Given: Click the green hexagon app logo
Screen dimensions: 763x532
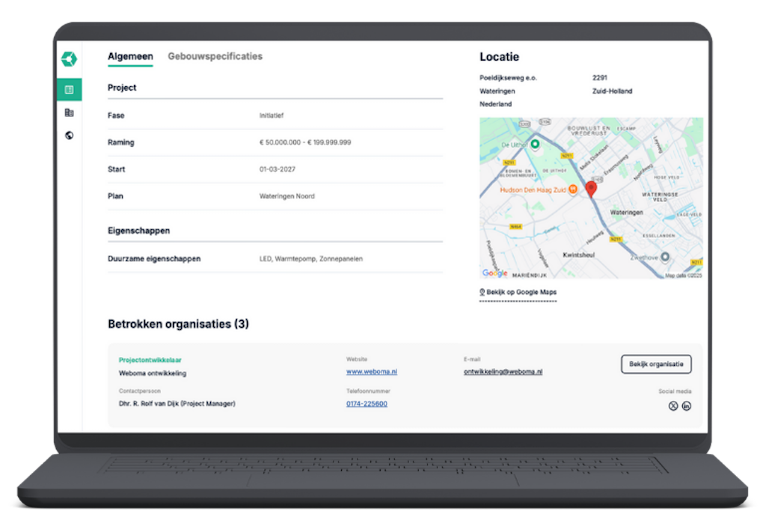Looking at the screenshot, I should click(69, 59).
